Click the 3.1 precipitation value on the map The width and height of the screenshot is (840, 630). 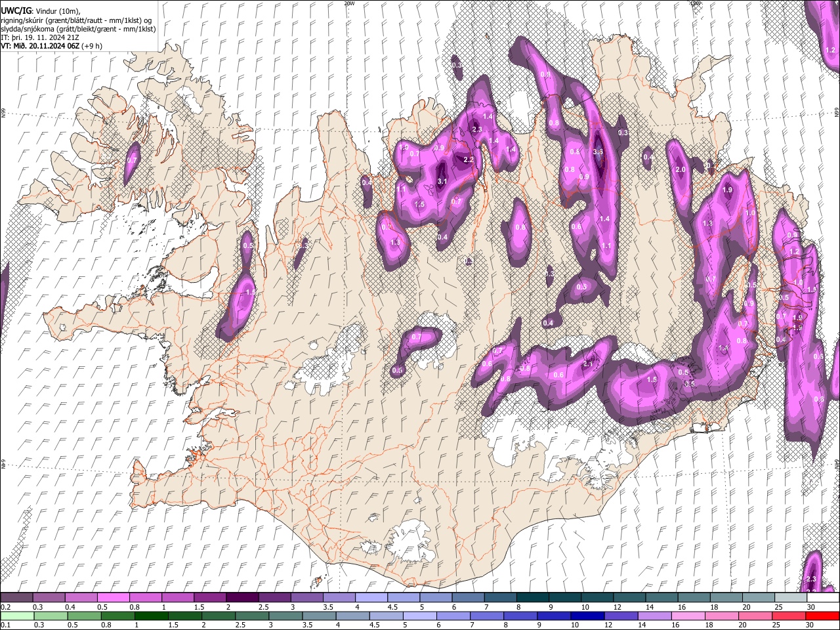click(x=442, y=182)
